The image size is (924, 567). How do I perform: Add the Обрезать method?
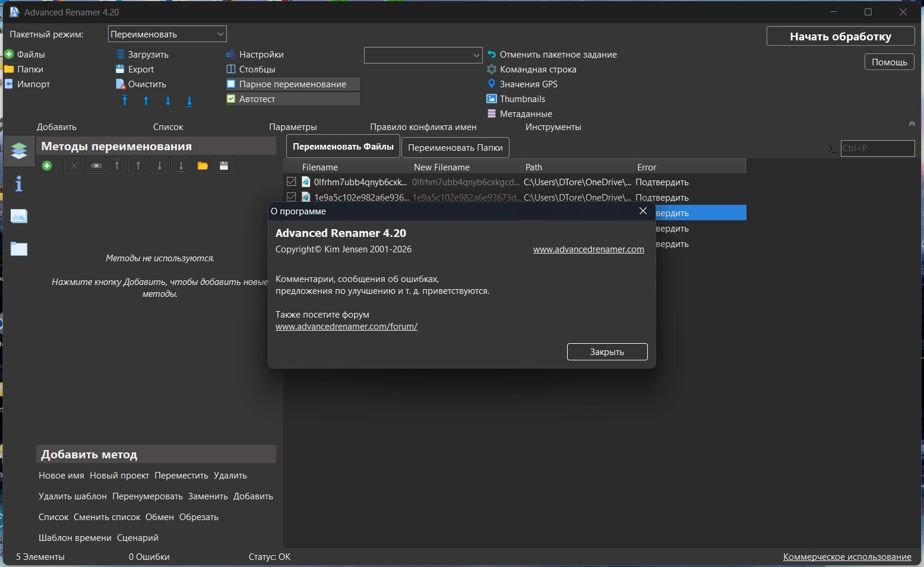click(199, 517)
